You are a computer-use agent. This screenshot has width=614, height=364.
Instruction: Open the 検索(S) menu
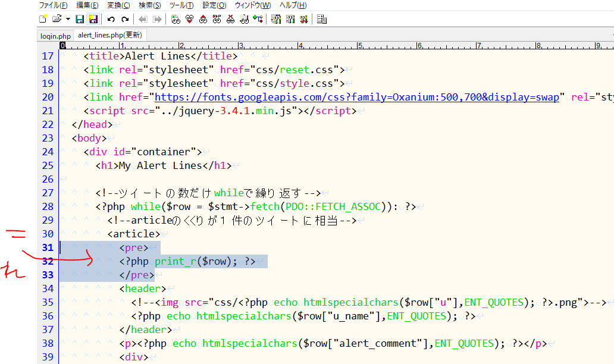[x=149, y=5]
